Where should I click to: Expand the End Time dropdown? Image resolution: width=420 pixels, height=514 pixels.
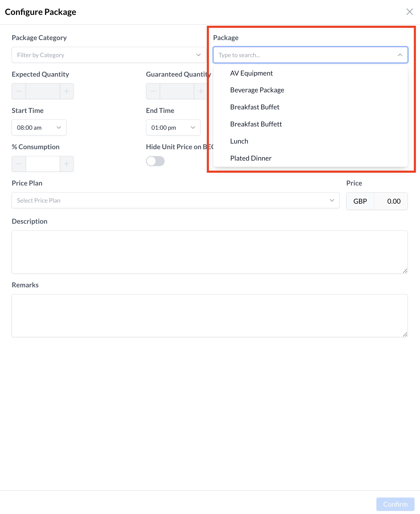click(173, 128)
